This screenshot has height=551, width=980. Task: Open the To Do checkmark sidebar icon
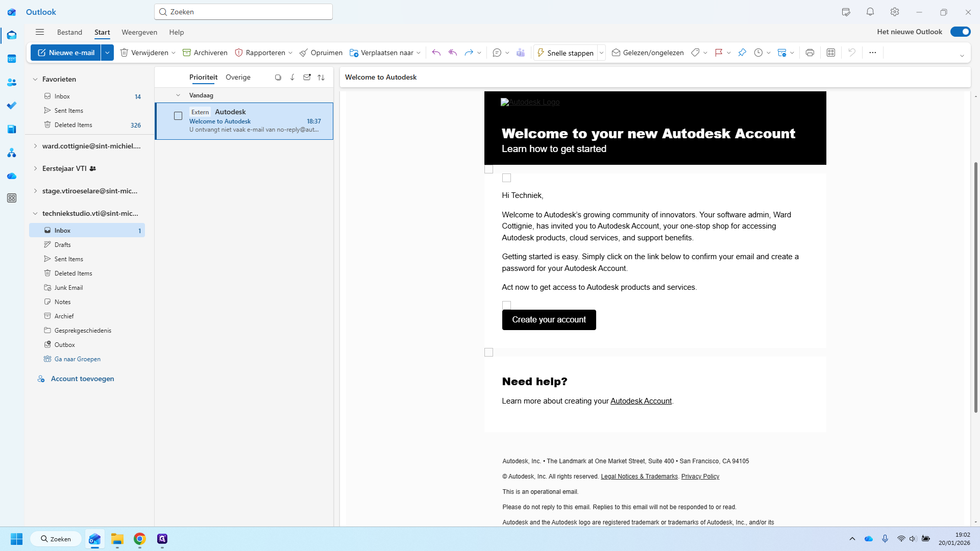click(x=12, y=106)
